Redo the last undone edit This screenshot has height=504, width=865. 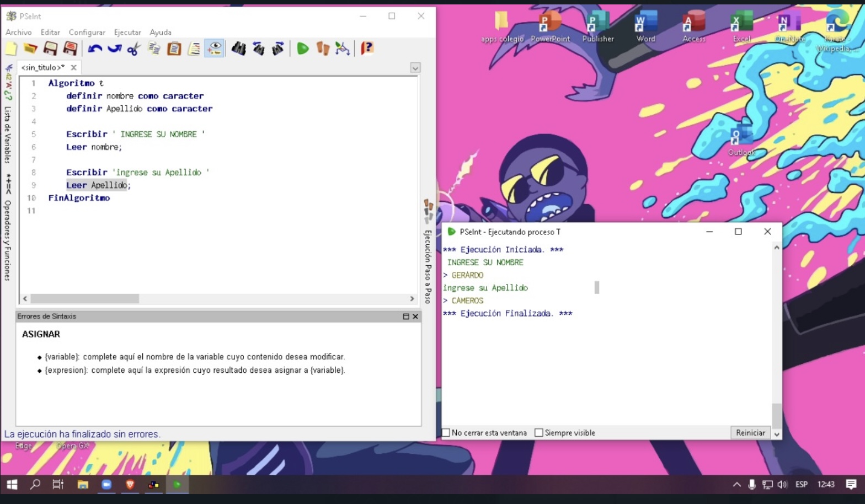114,49
